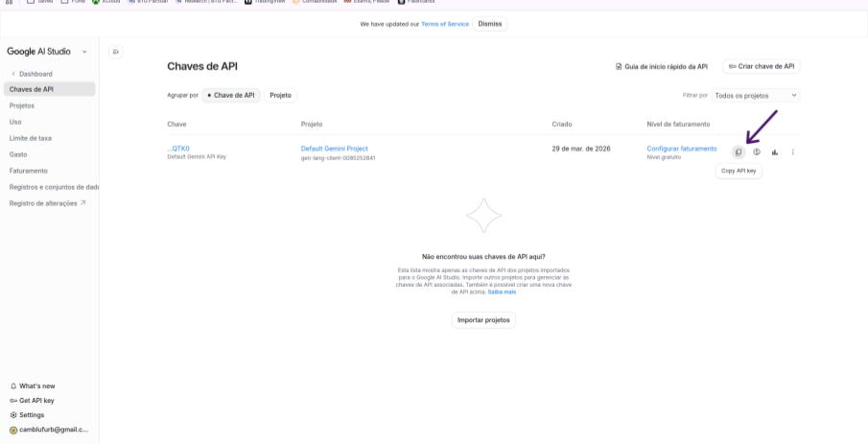Open 'Configurar faturamento' link
Image resolution: width=868 pixels, height=444 pixels.
[x=681, y=149]
